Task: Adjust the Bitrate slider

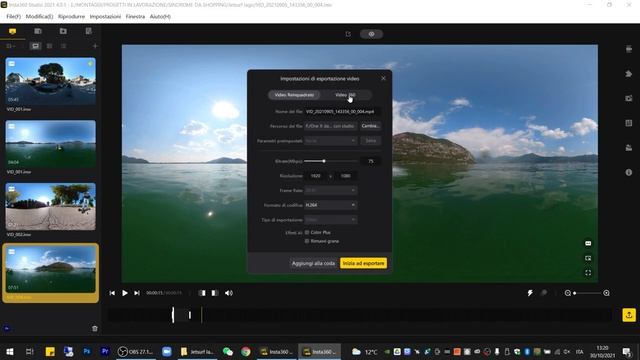Action: (x=331, y=161)
